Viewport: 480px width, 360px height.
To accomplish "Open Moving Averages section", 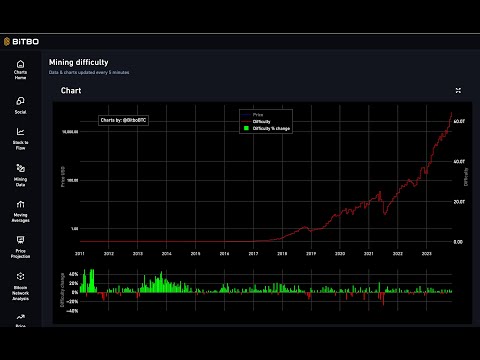I will [20, 211].
